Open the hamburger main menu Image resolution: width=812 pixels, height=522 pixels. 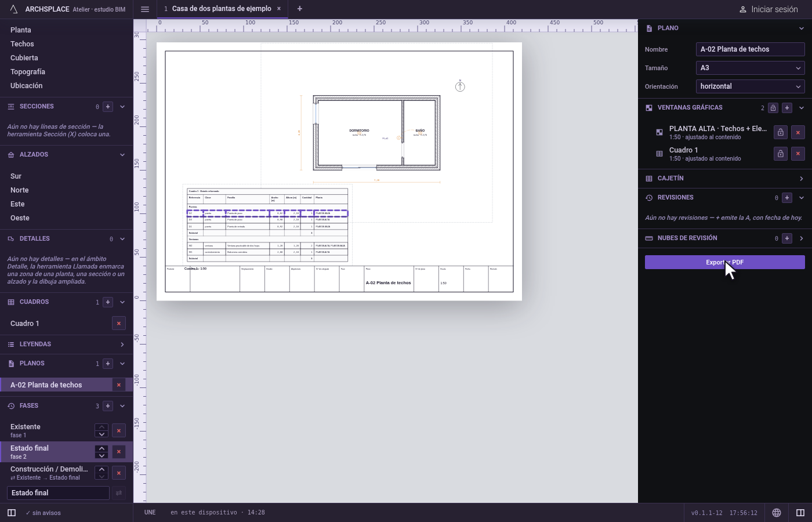pos(145,9)
